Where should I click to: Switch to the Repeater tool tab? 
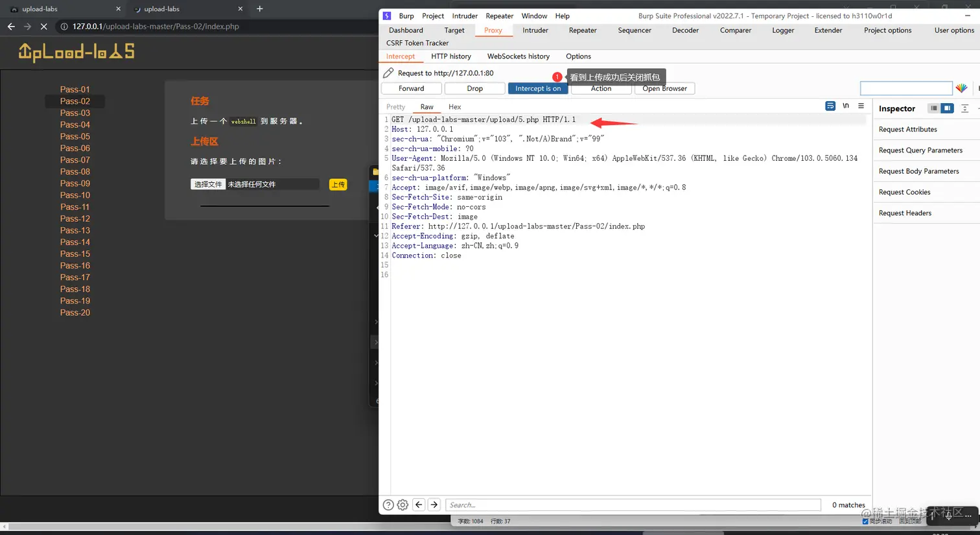point(583,30)
